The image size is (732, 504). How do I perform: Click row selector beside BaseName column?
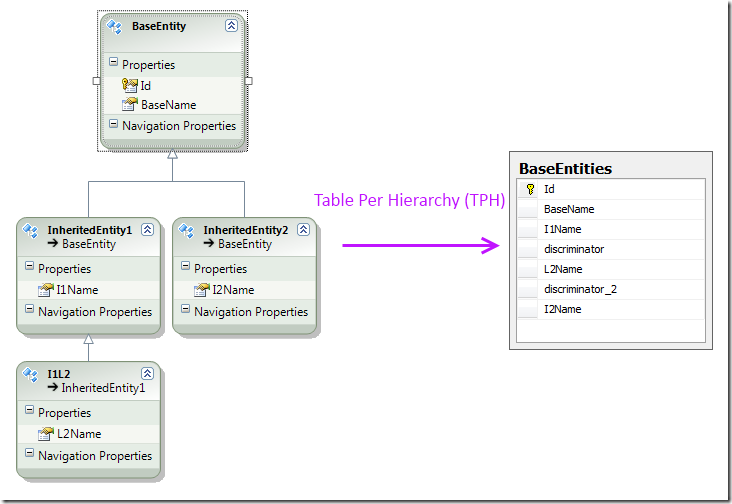(528, 210)
